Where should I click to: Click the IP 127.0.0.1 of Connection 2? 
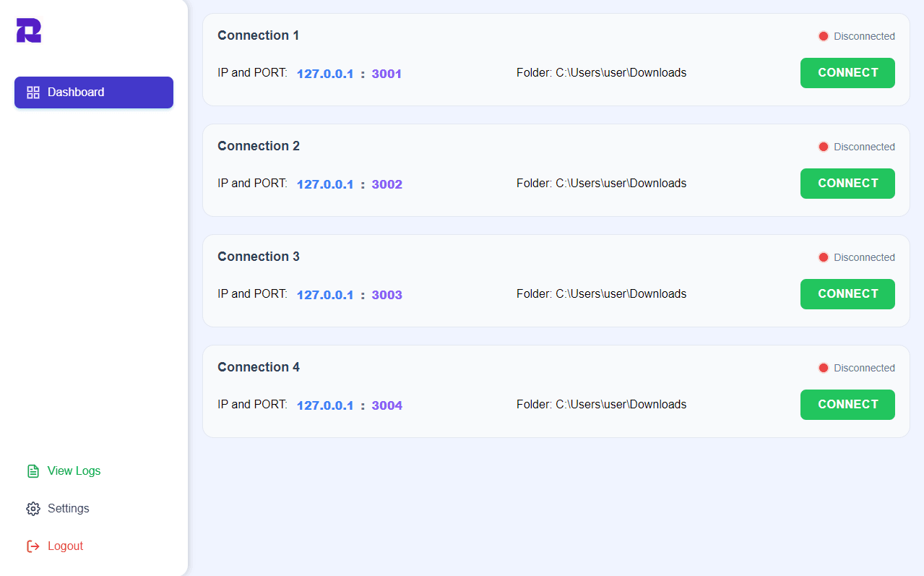click(x=325, y=184)
